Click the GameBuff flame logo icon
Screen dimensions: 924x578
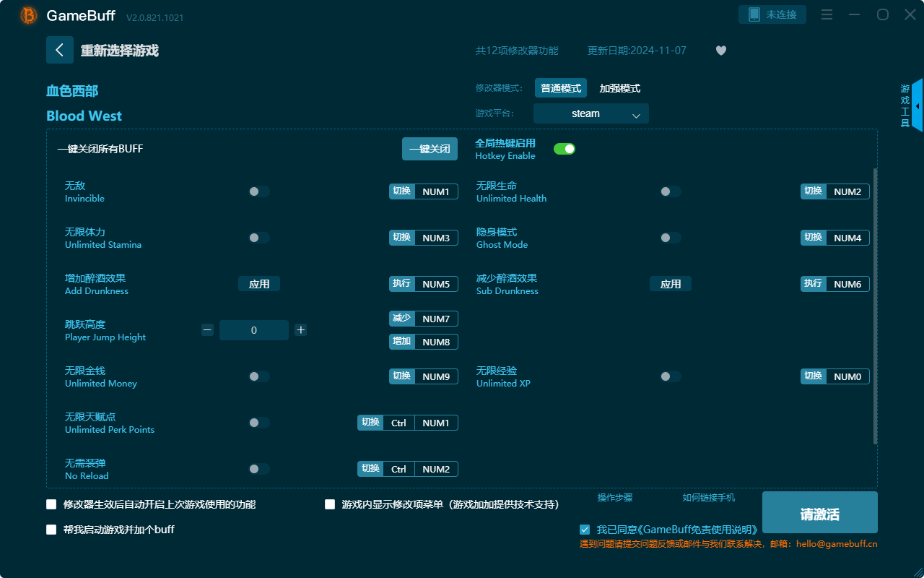(x=27, y=14)
